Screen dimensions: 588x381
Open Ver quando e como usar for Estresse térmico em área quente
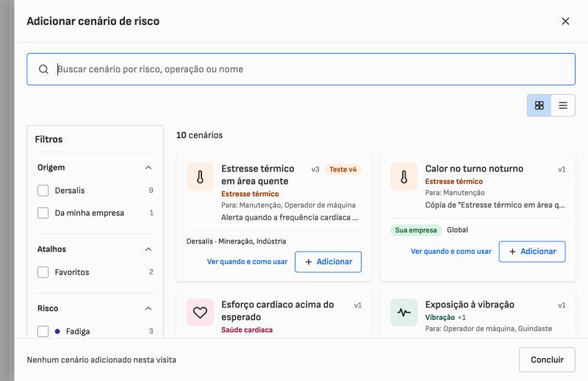pos(247,262)
